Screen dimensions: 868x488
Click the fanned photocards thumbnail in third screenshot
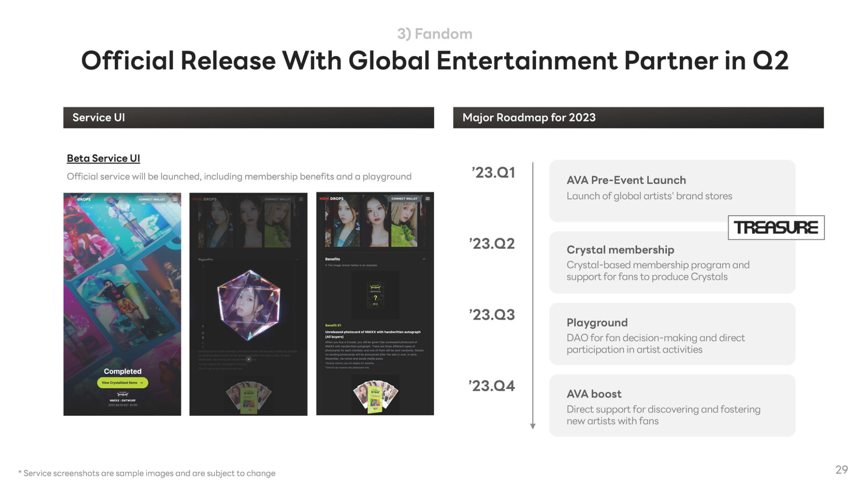(x=375, y=397)
